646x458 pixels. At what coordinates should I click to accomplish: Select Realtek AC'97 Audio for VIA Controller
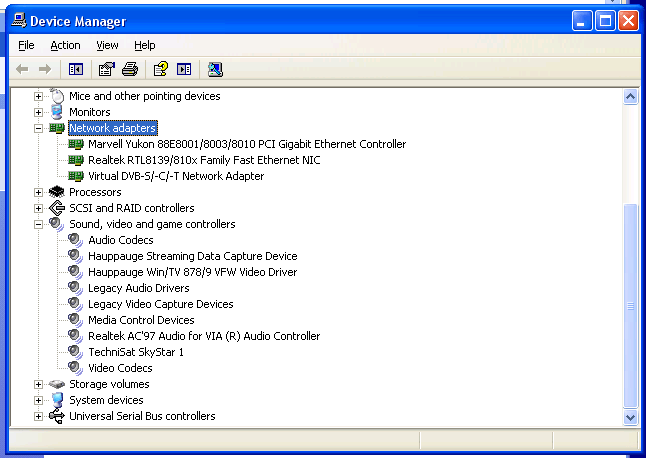(x=204, y=336)
